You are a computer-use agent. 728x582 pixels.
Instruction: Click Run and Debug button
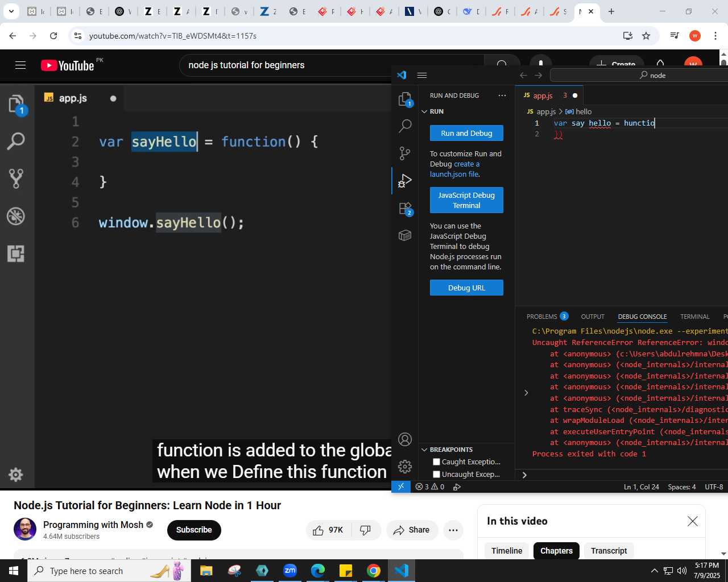(x=466, y=133)
